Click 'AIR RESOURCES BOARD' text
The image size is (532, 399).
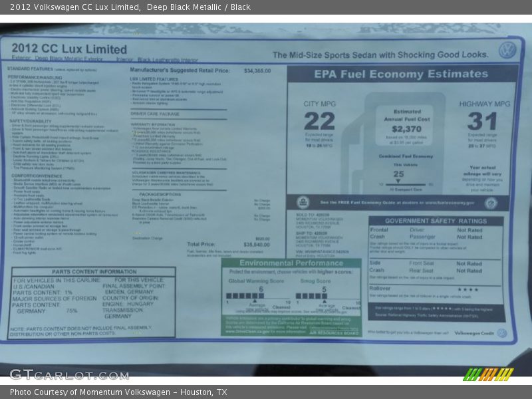(x=334, y=333)
